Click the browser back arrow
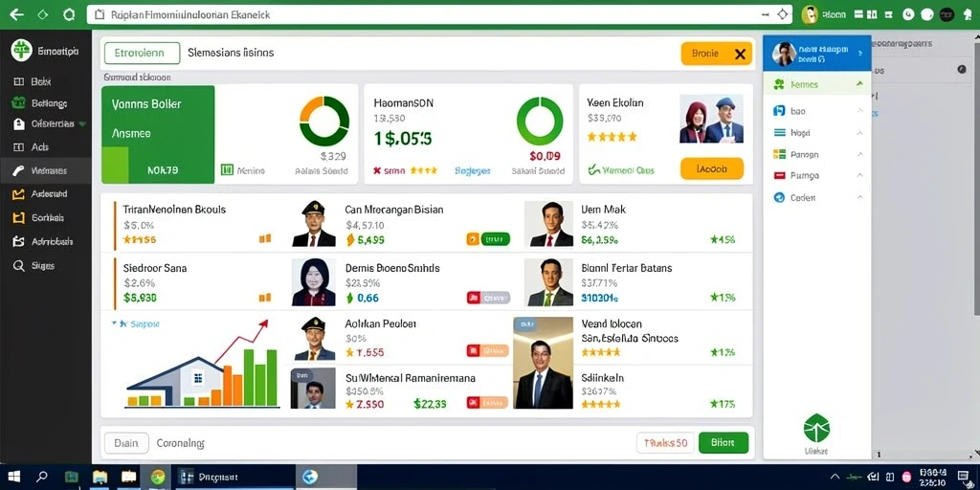The height and width of the screenshot is (490, 980). tap(16, 14)
